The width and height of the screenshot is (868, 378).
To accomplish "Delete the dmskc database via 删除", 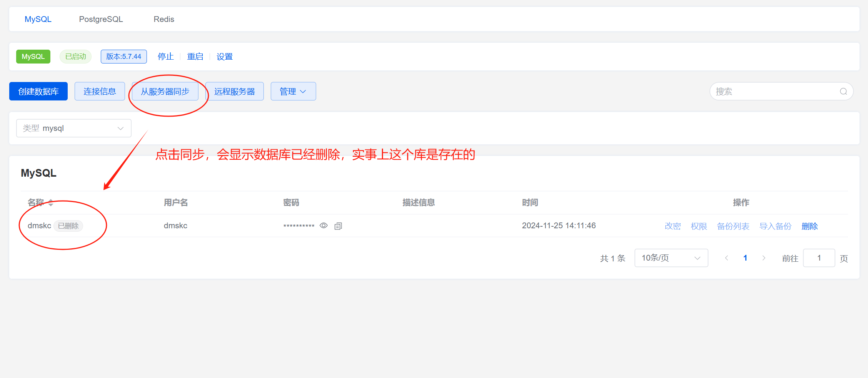I will pos(809,226).
